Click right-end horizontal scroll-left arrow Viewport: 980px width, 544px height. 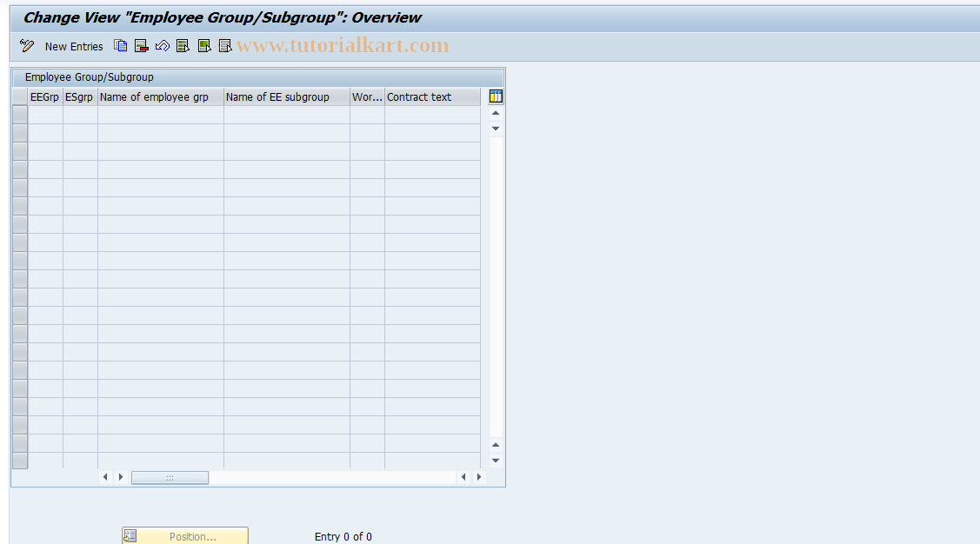point(463,477)
